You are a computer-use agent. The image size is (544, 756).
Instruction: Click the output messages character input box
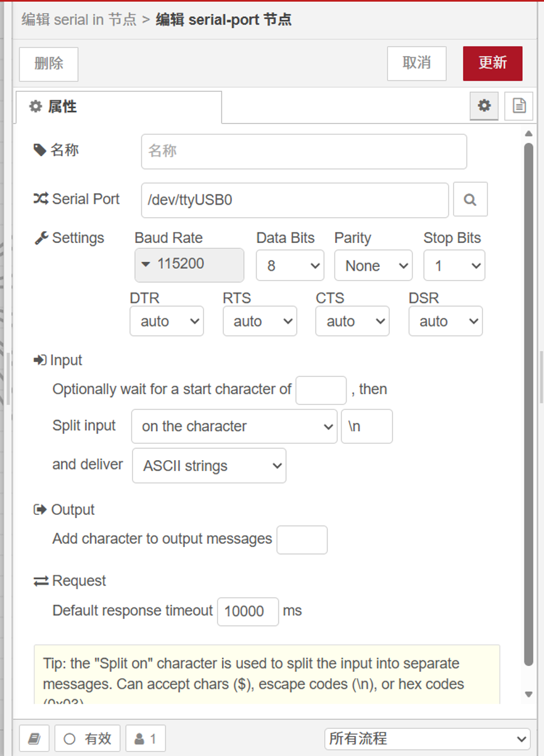(x=302, y=539)
